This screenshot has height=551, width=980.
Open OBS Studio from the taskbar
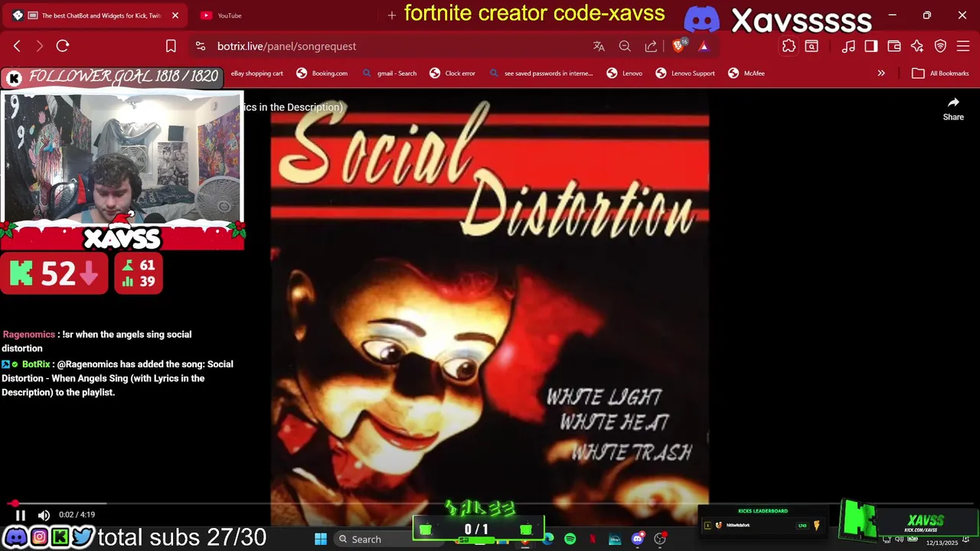coord(660,539)
